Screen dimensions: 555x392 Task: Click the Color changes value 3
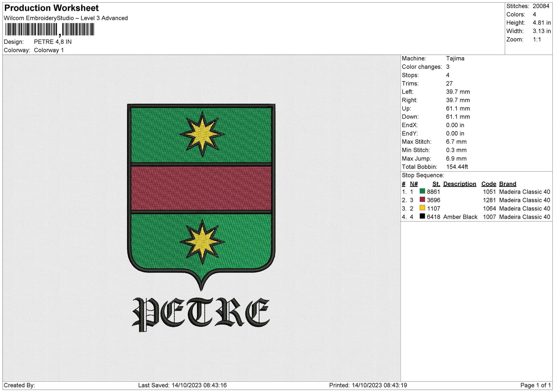point(448,67)
